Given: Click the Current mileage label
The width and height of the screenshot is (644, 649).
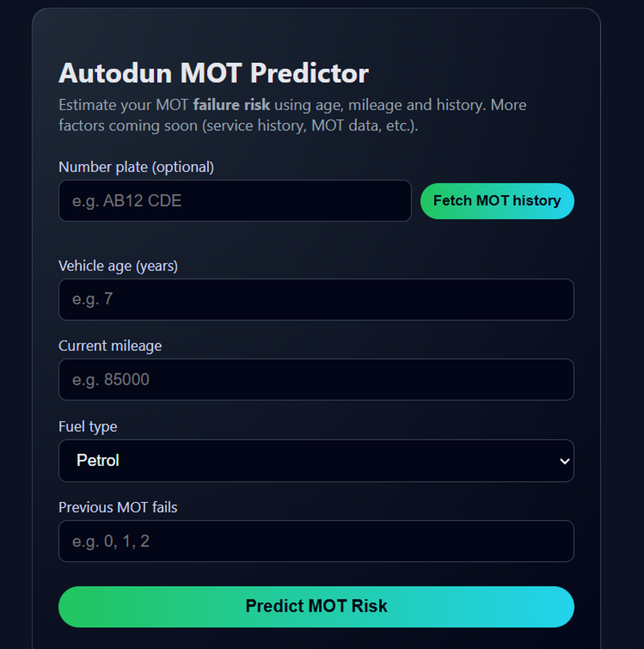Looking at the screenshot, I should click(110, 346).
